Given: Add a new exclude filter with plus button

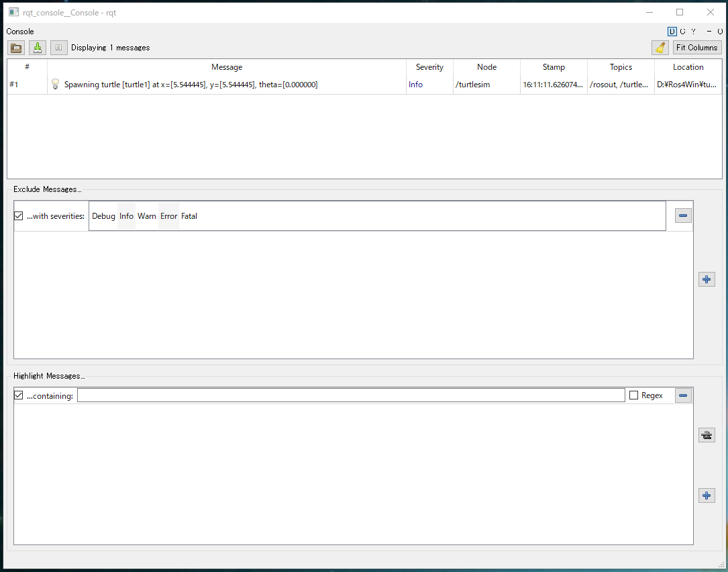Looking at the screenshot, I should coord(707,279).
